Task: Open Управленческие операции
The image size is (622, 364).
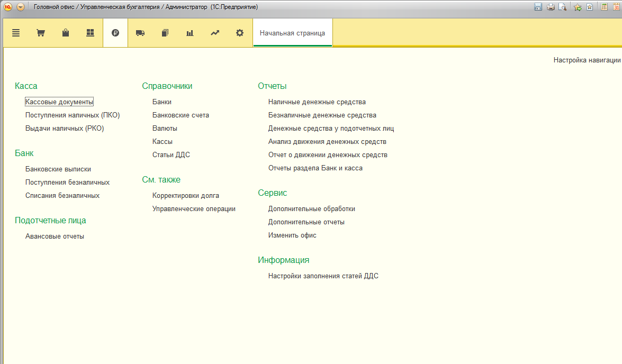Action: pos(194,208)
